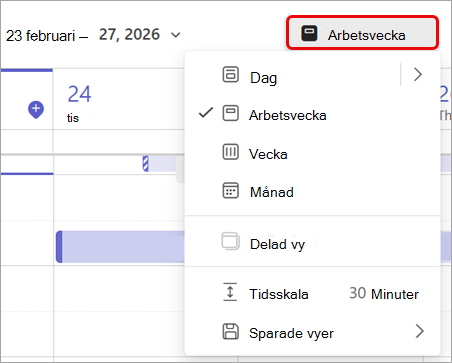Open the Sparade vyer submenu

(313, 332)
